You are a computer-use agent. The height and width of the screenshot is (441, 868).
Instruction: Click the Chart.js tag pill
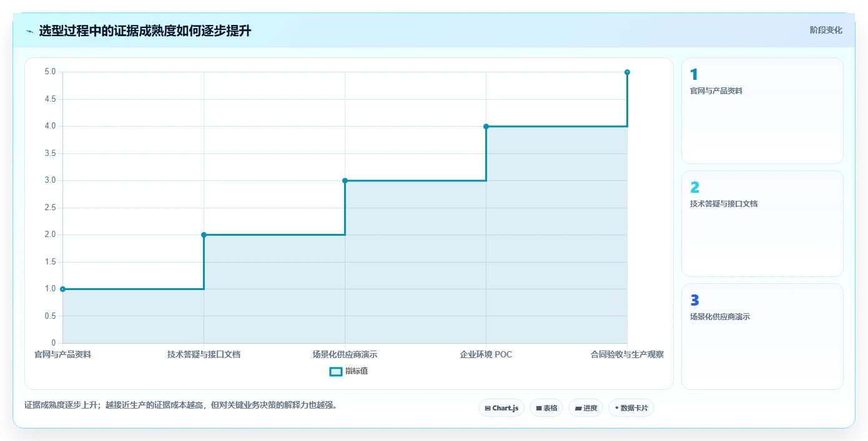501,408
